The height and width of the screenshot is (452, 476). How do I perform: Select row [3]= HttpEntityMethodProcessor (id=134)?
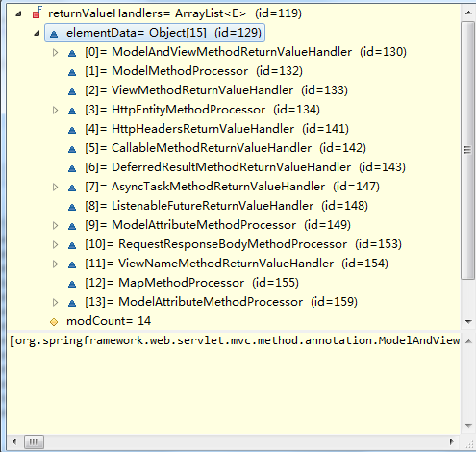(202, 110)
